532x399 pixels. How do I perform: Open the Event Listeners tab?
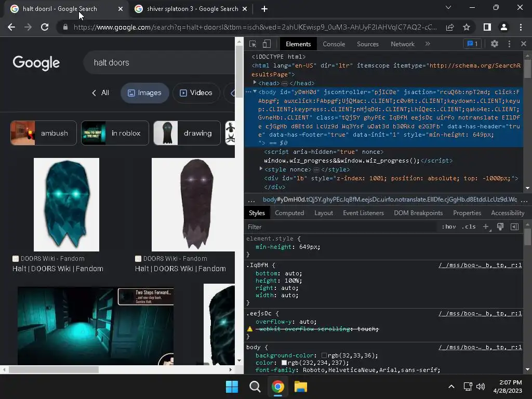(363, 213)
